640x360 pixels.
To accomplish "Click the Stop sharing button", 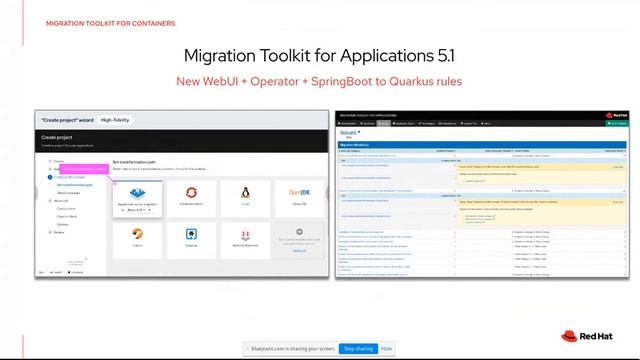I will pyautogui.click(x=358, y=349).
